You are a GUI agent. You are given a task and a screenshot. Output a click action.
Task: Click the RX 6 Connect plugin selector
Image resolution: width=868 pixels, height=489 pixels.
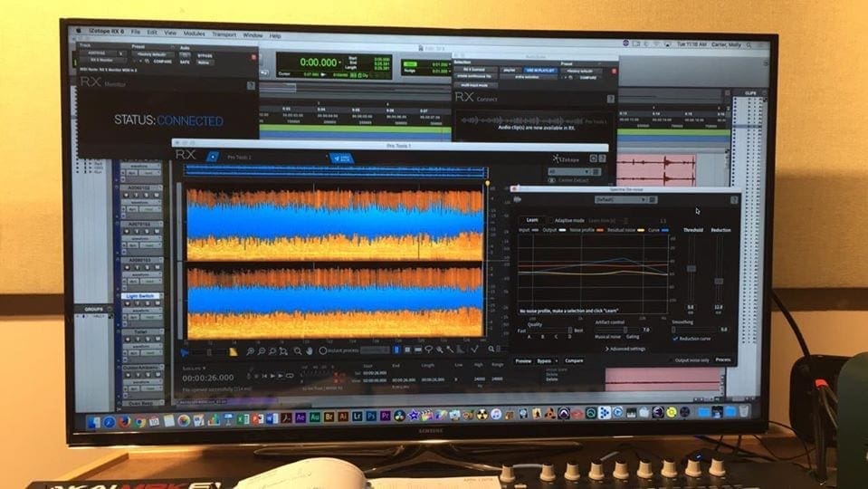(474, 69)
